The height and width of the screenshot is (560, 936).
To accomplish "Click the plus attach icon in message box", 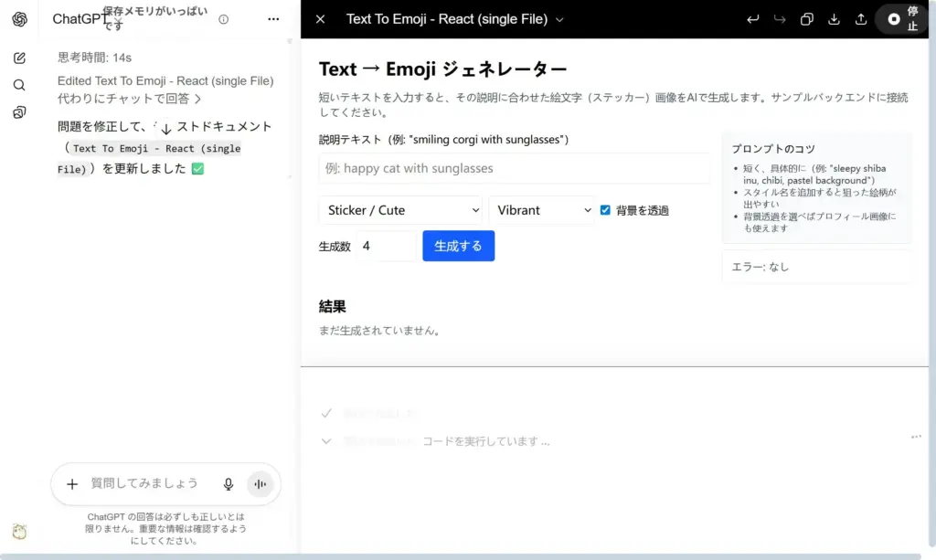I will pos(72,483).
